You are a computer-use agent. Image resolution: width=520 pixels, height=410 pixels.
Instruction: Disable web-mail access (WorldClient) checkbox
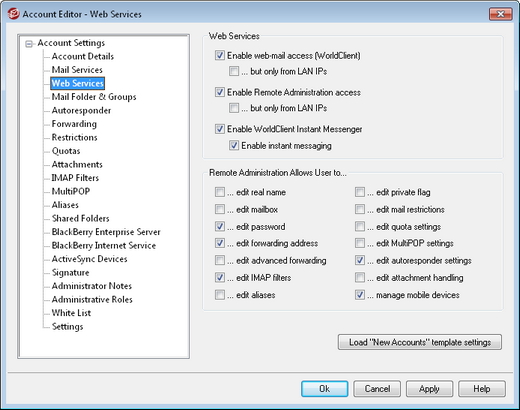[220, 55]
